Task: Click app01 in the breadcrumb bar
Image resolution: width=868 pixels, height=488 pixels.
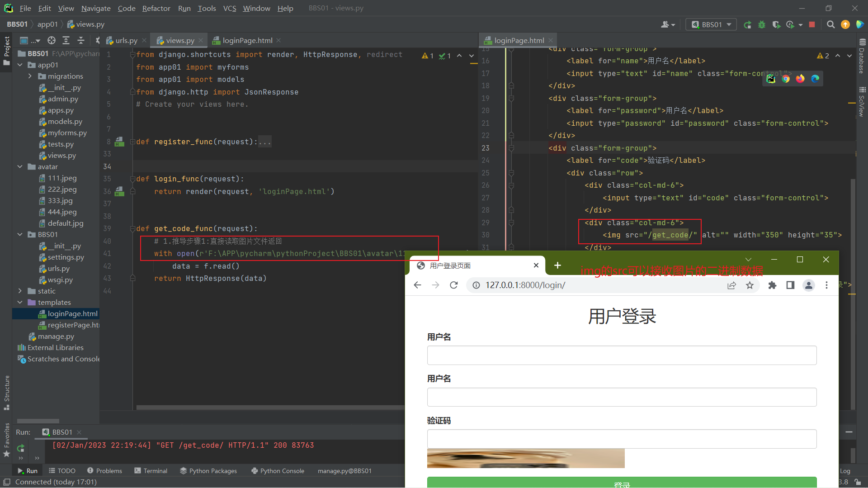Action: [47, 24]
